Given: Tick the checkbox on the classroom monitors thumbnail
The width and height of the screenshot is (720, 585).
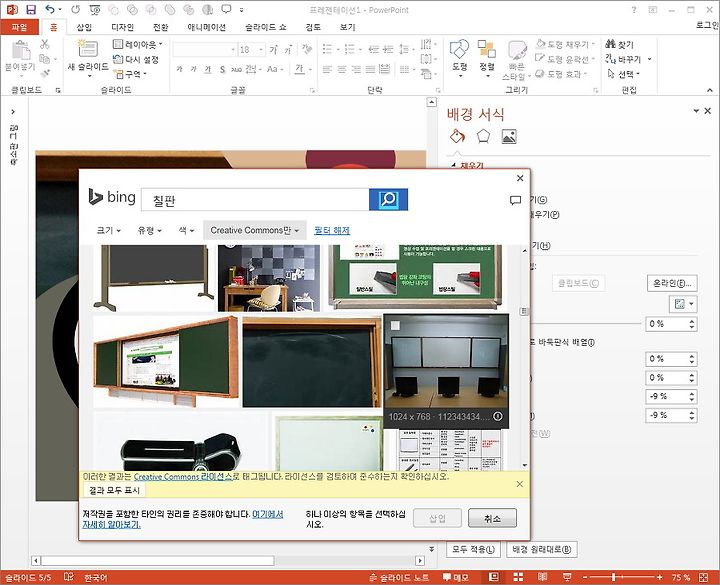Looking at the screenshot, I should pyautogui.click(x=395, y=325).
